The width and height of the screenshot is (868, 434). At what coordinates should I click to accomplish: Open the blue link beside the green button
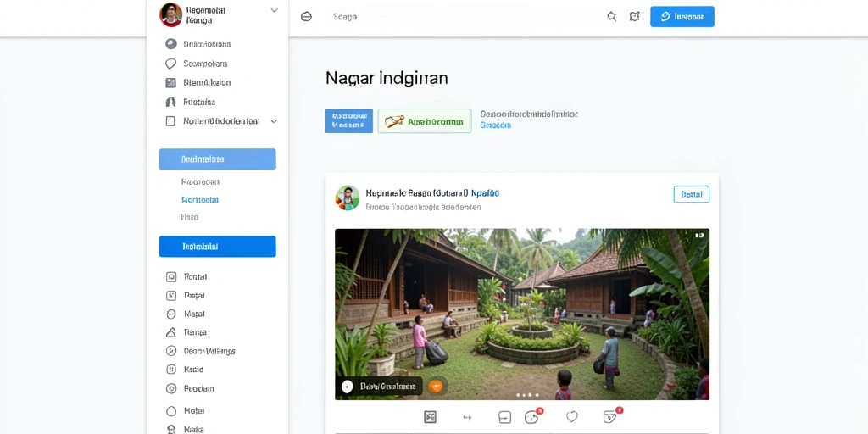click(495, 125)
